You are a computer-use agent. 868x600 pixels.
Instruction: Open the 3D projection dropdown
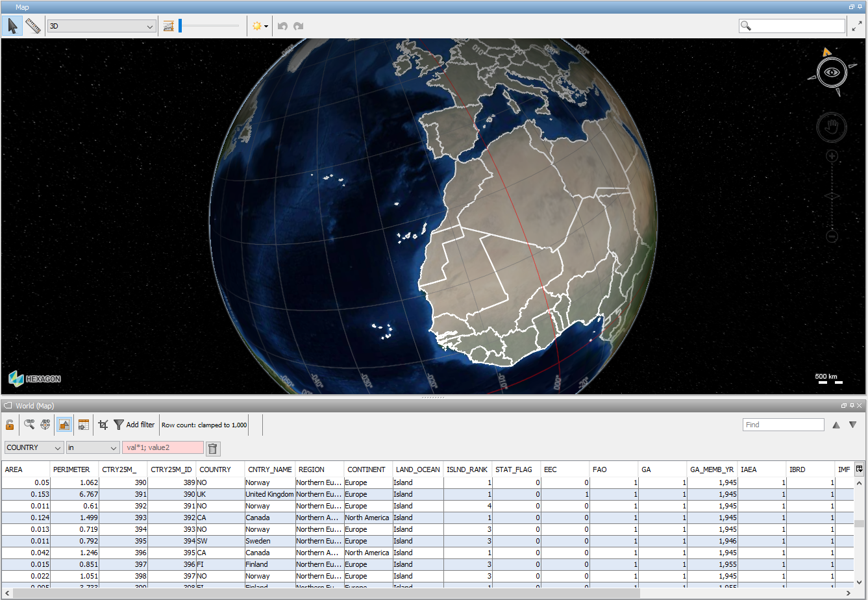[102, 27]
